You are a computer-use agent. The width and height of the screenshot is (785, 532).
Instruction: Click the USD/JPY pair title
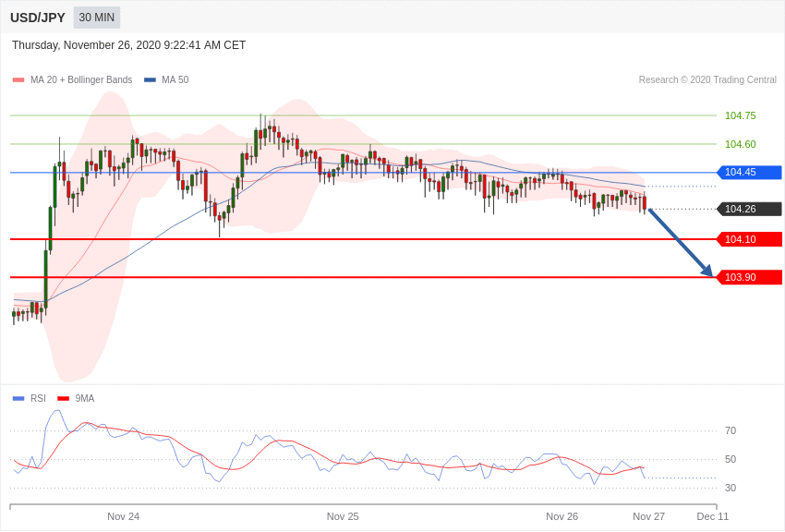[x=38, y=18]
